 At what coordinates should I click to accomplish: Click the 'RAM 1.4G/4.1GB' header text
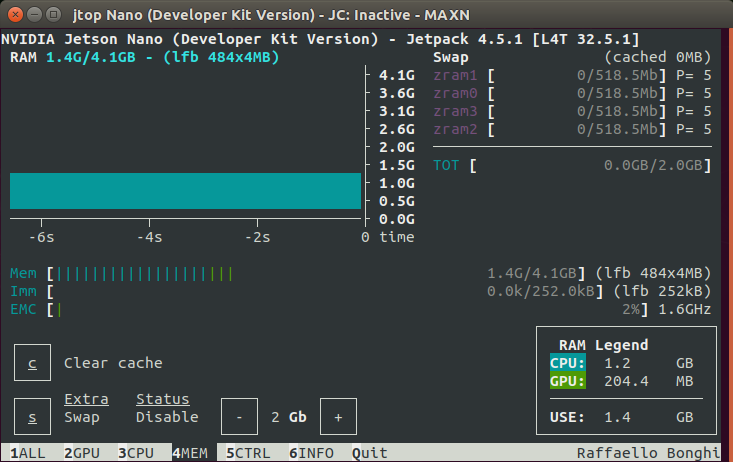[73, 57]
